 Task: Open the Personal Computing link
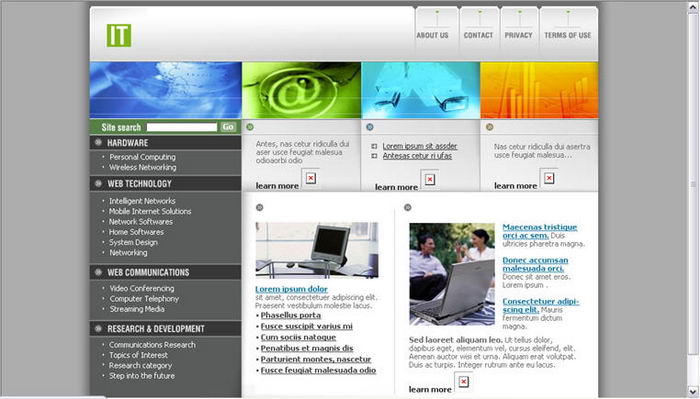(142, 157)
